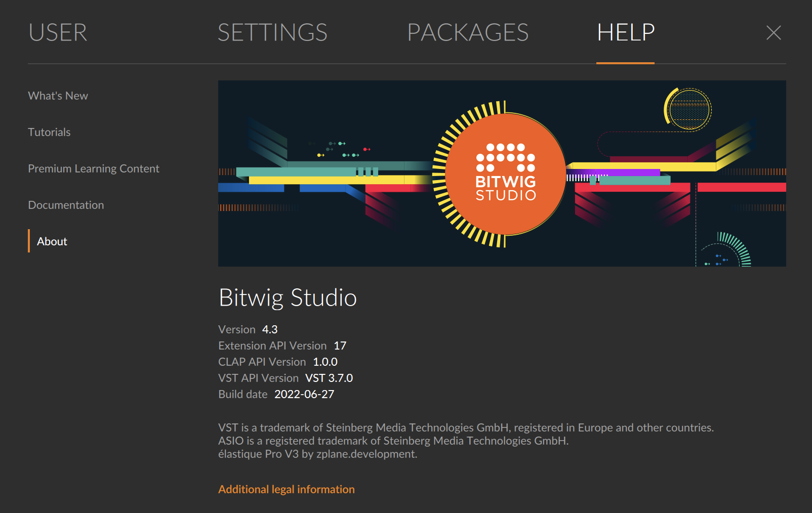Open Tutorials in the sidebar
This screenshot has width=812, height=513.
coord(49,132)
